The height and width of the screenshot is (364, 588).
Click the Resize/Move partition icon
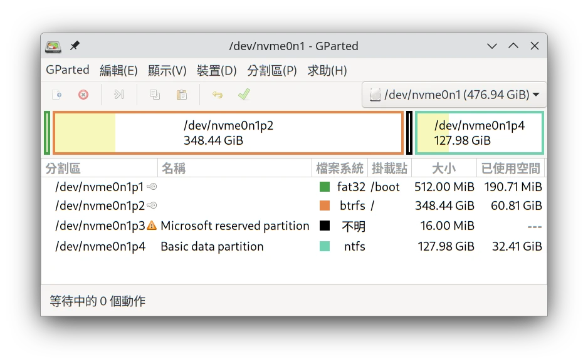(118, 95)
